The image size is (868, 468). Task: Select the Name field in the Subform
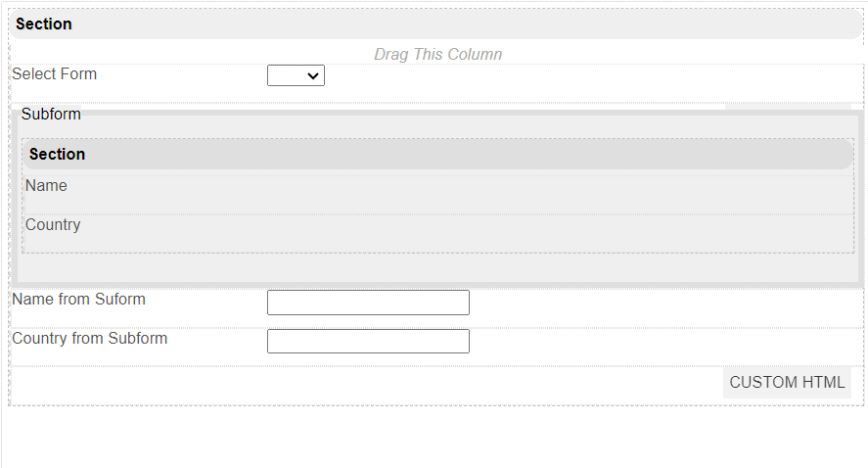[47, 186]
